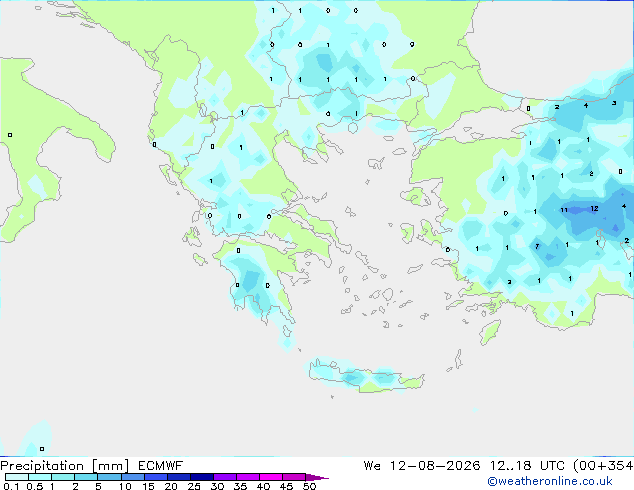Click the '7' precipitation value in southwest Turkey
The width and height of the screenshot is (634, 490).
pyautogui.click(x=537, y=246)
